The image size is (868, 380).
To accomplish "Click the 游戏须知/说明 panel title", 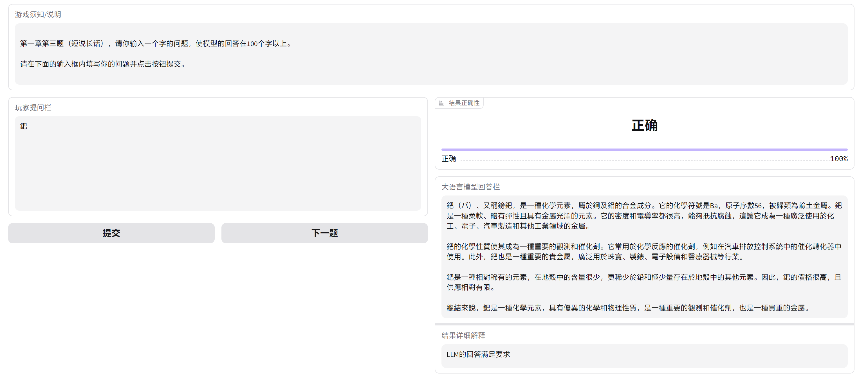I will (x=38, y=15).
